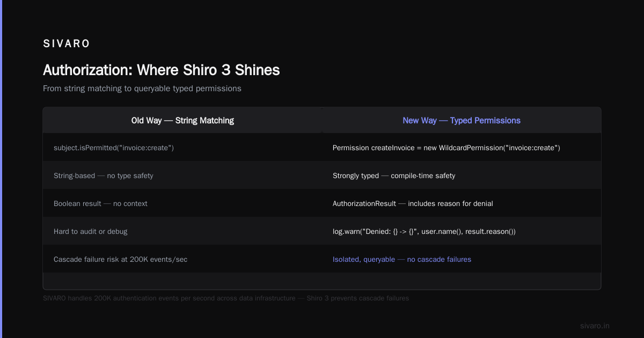
Task: Click the subtitle about queryable typed permissions
Action: (142, 89)
